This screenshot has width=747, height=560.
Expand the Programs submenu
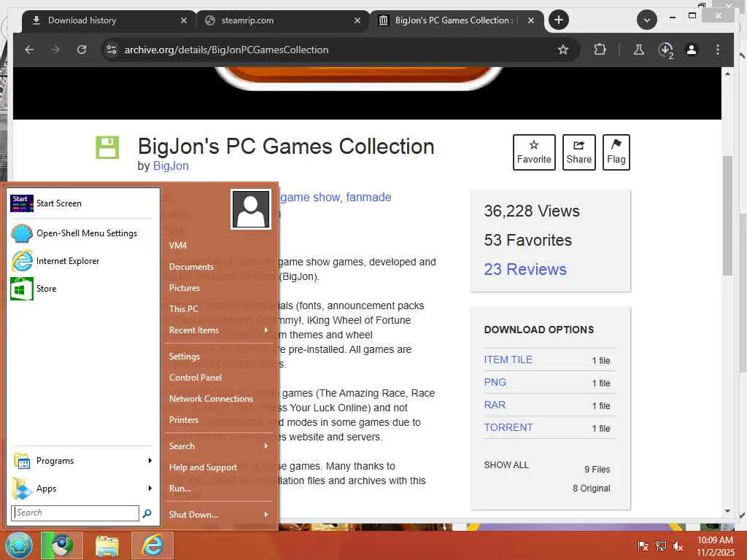[81, 461]
